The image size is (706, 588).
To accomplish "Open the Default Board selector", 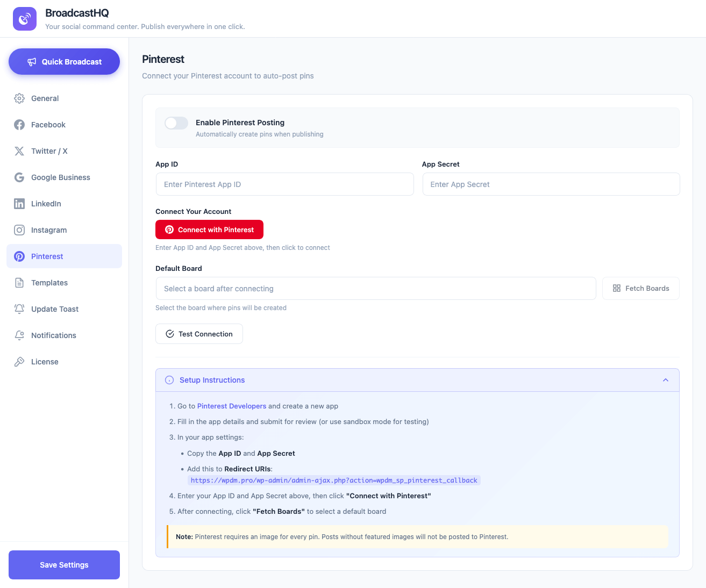I will click(x=375, y=288).
